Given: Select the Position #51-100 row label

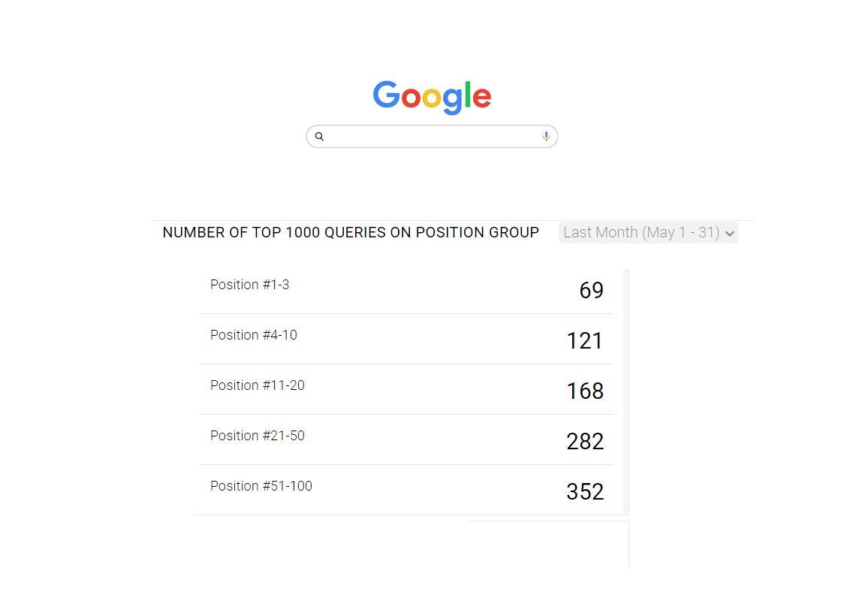Looking at the screenshot, I should (261, 486).
